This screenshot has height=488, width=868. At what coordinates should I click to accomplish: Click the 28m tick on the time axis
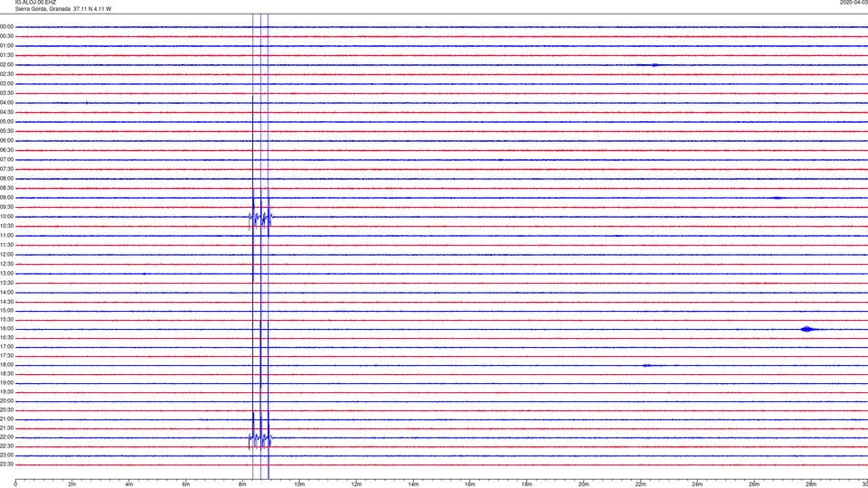point(812,484)
